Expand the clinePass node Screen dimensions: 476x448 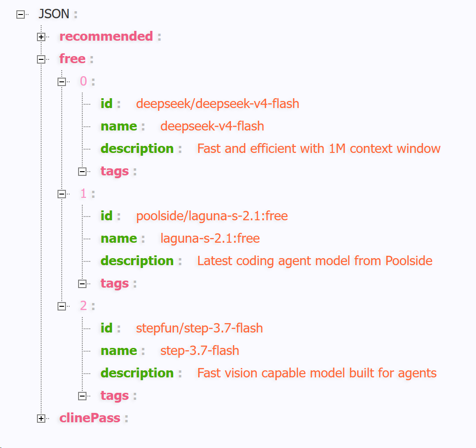tap(41, 419)
